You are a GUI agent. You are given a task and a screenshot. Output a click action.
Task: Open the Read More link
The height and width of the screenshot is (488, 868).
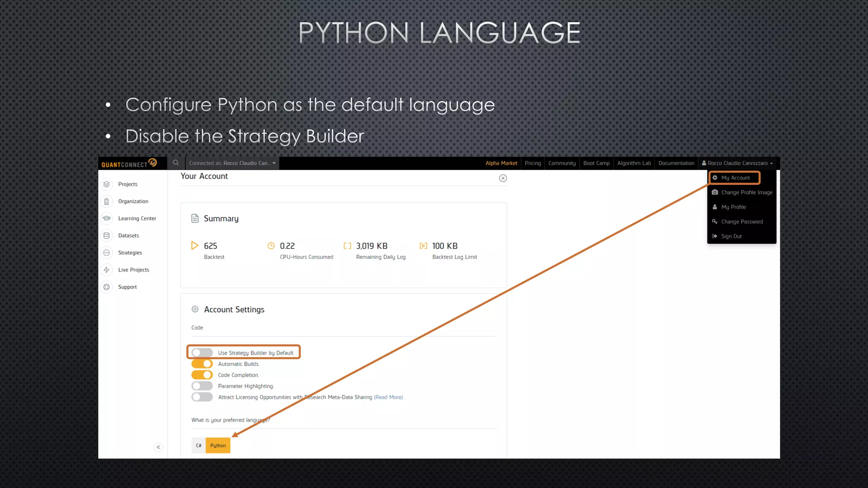(388, 397)
